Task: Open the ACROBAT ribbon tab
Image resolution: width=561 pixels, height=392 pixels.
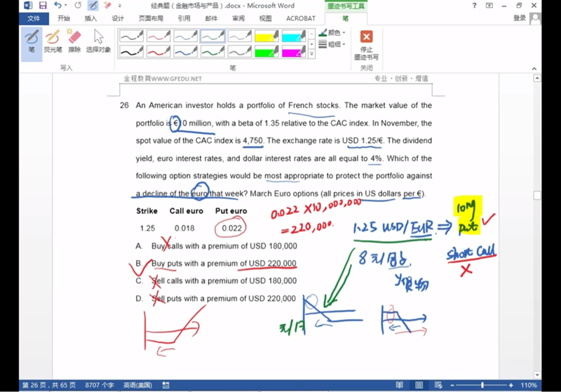Action: 301,18
